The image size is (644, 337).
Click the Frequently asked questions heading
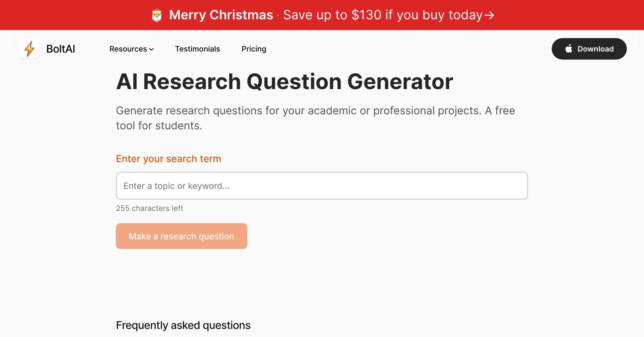183,325
